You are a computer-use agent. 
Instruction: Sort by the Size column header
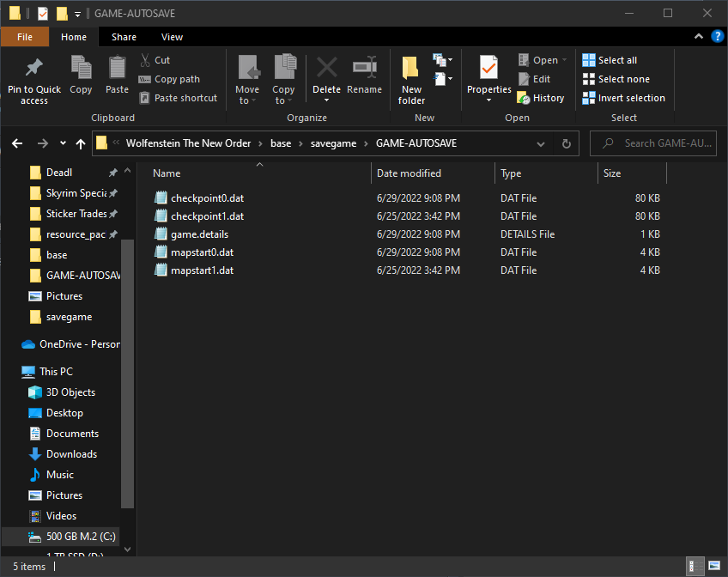click(633, 173)
